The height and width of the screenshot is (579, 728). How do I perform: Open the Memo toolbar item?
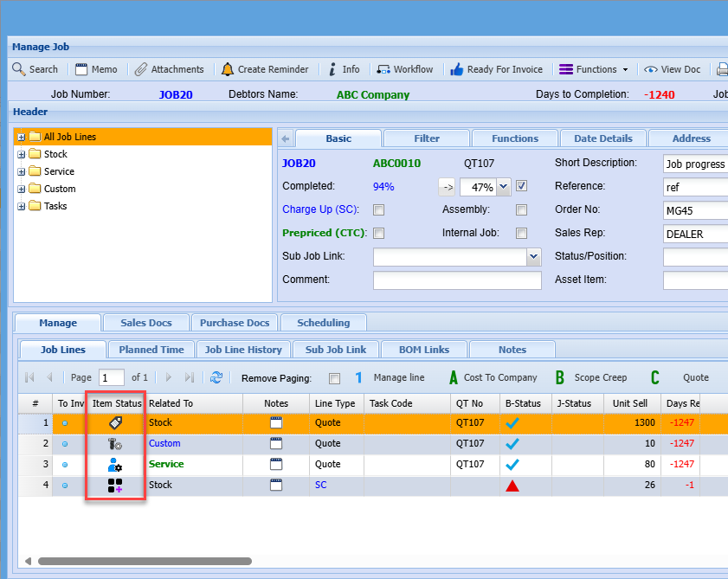pos(96,69)
